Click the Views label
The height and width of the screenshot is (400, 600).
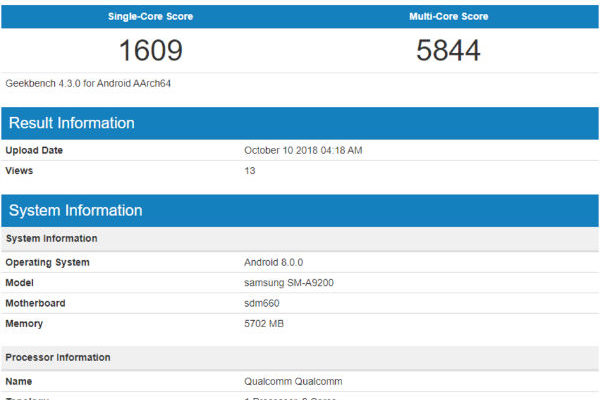point(19,171)
